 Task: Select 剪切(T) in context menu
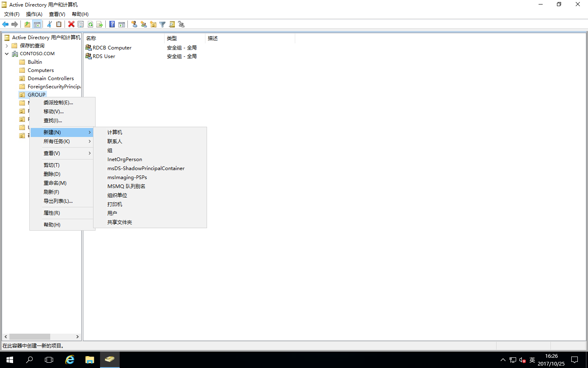[62, 165]
